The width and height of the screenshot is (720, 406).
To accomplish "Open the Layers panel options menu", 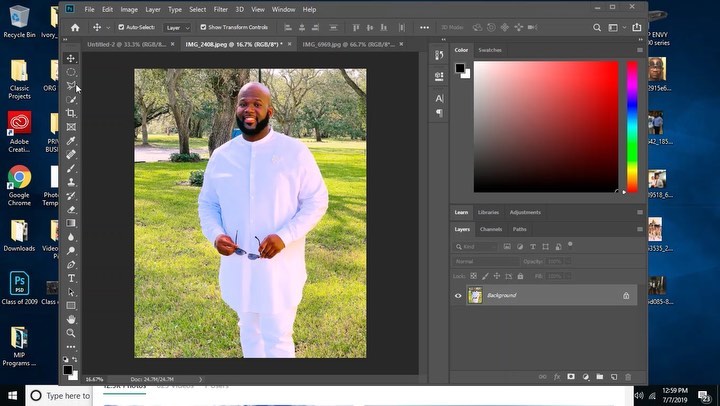I will 640,229.
